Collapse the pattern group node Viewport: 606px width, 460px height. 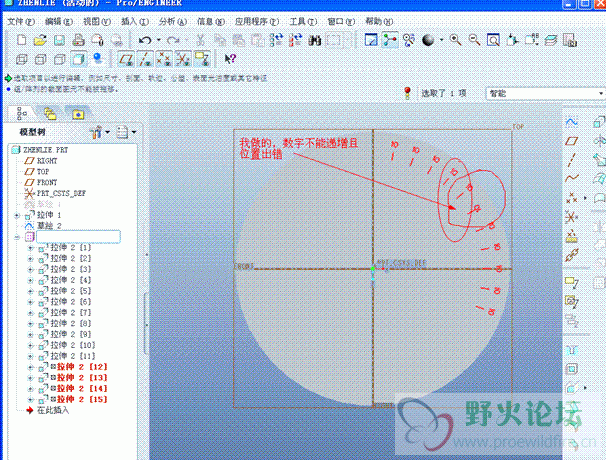pyautogui.click(x=17, y=237)
